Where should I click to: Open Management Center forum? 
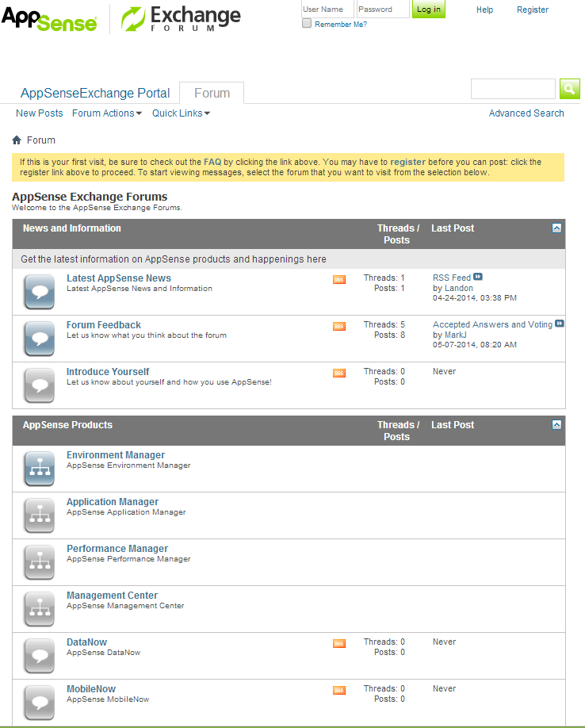(113, 596)
